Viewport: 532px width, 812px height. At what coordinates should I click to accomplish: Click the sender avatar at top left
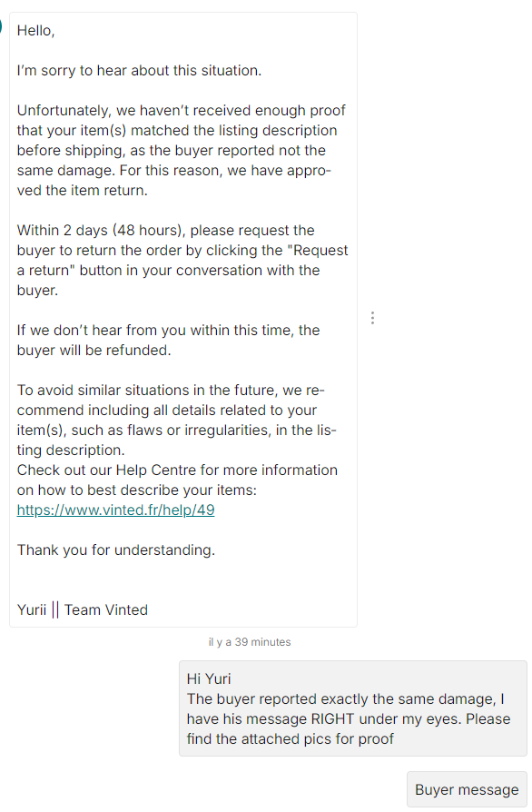point(1,26)
